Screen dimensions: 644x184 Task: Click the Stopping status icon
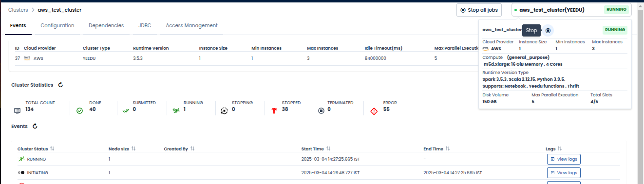(224, 111)
